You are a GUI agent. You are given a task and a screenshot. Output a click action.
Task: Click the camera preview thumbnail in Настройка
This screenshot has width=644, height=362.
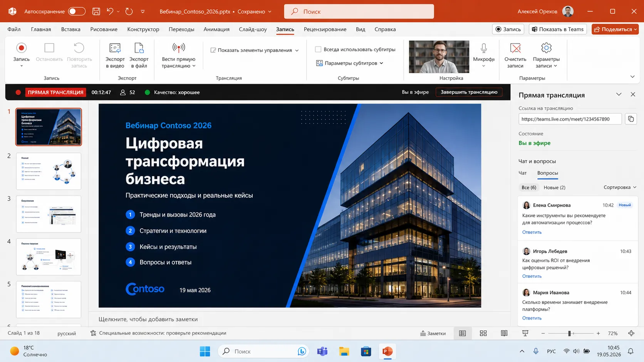coord(439,57)
